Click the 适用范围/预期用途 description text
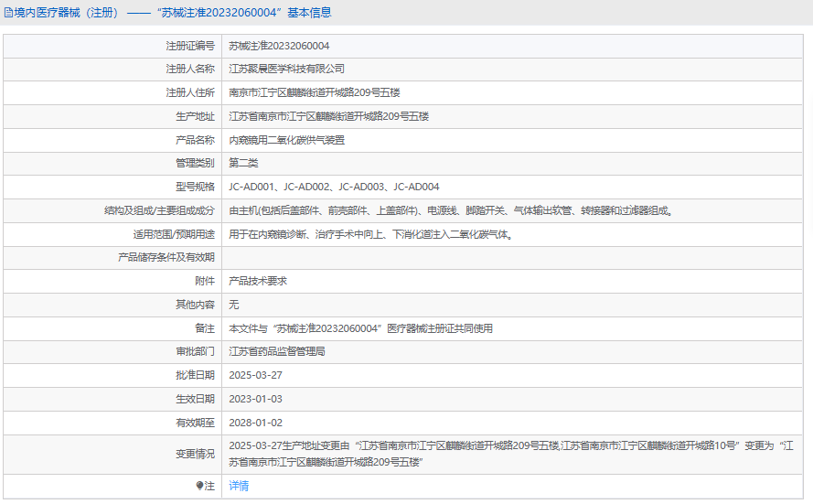This screenshot has width=813, height=504. pos(369,234)
